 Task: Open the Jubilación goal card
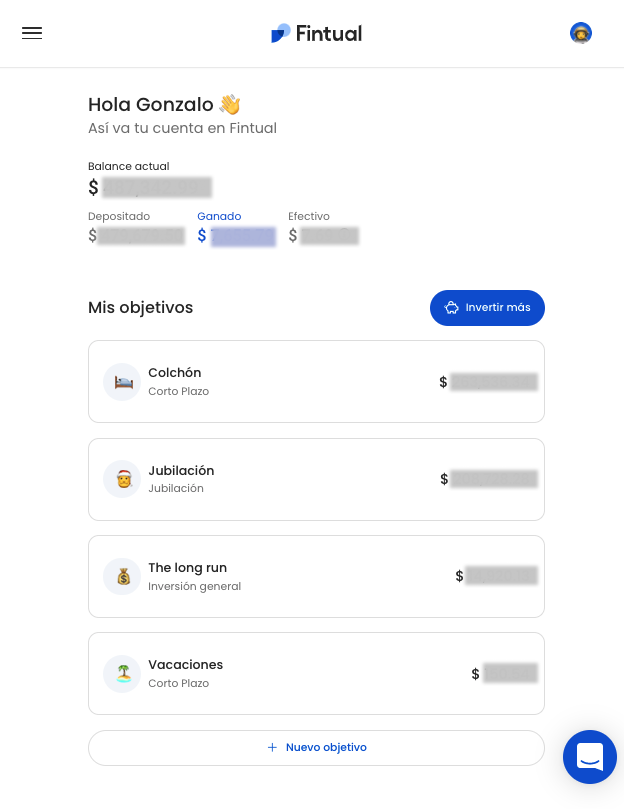(x=316, y=479)
